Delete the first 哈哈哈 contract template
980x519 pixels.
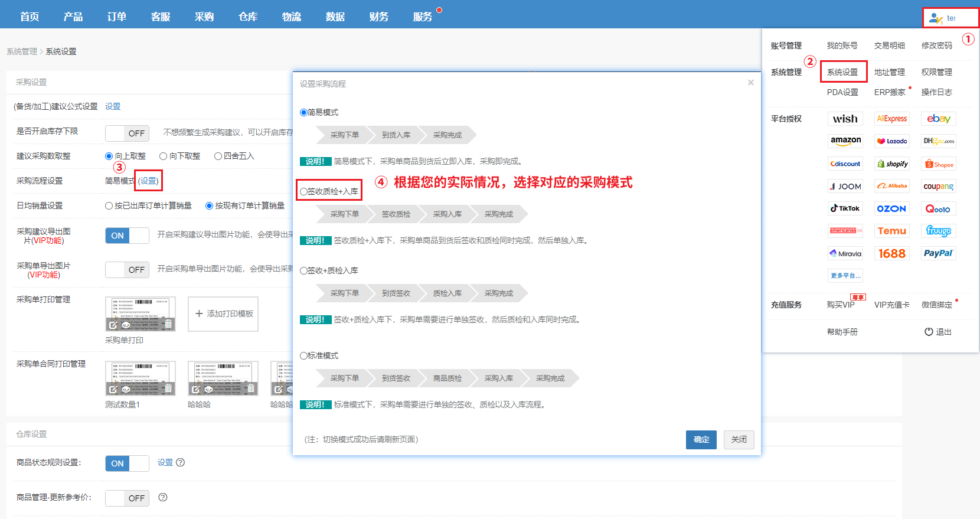[x=251, y=389]
